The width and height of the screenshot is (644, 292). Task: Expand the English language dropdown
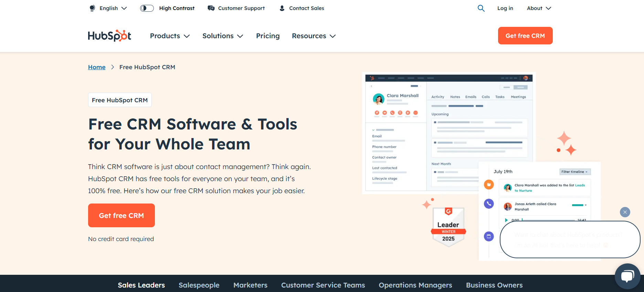pyautogui.click(x=113, y=8)
